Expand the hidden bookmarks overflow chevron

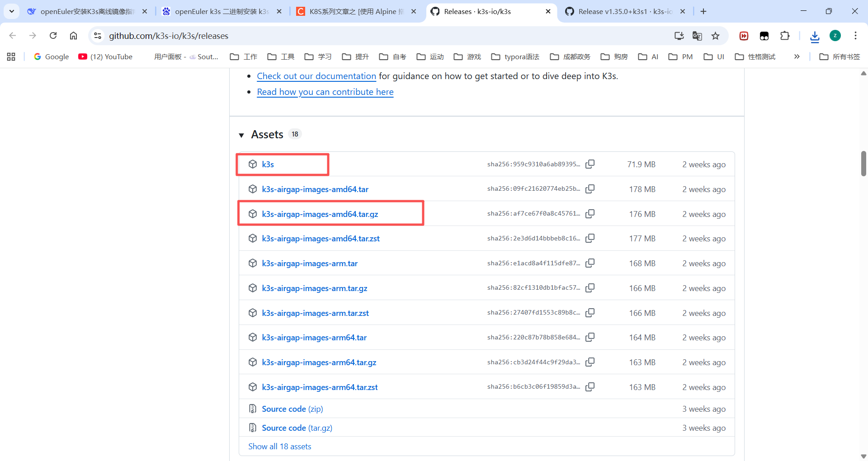(797, 56)
